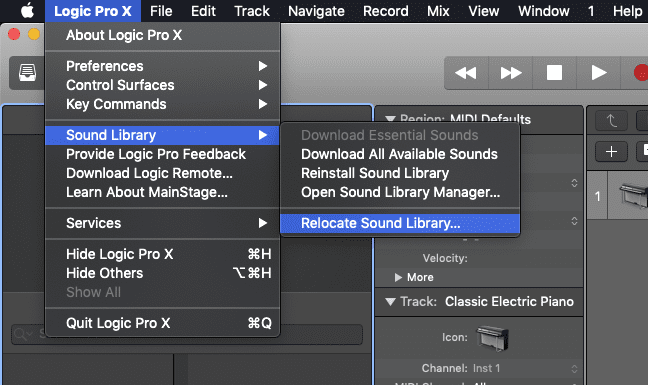Open the Edit menu
The height and width of the screenshot is (385, 648).
203,11
